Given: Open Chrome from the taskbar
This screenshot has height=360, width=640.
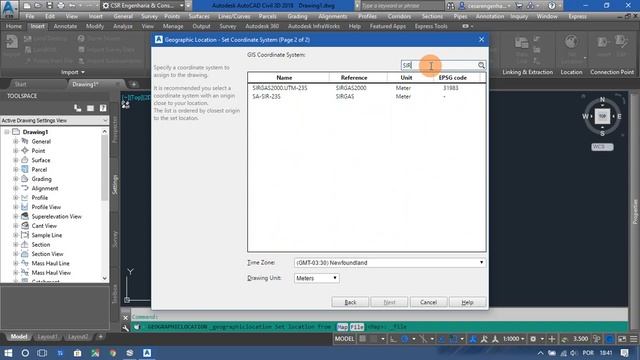Looking at the screenshot, I should pyautogui.click(x=112, y=353).
